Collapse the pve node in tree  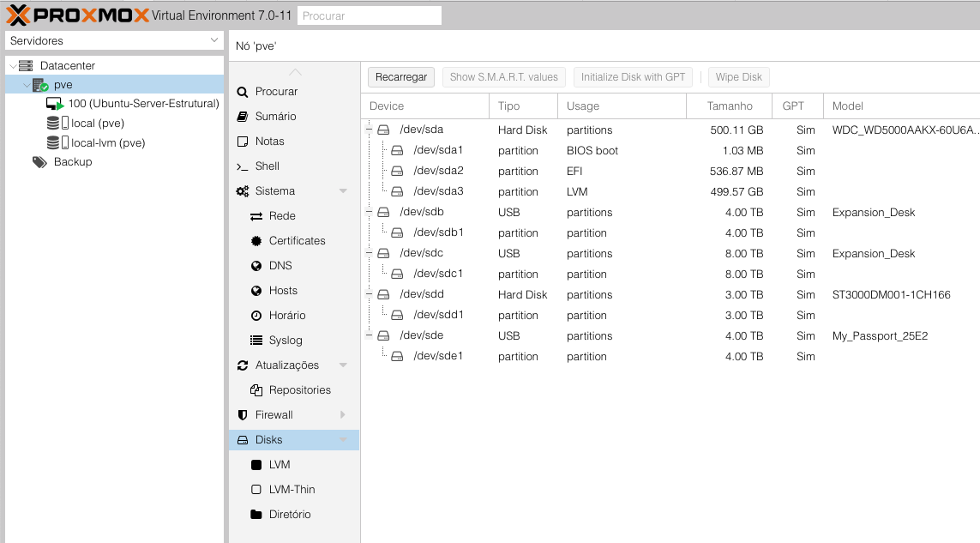click(26, 85)
